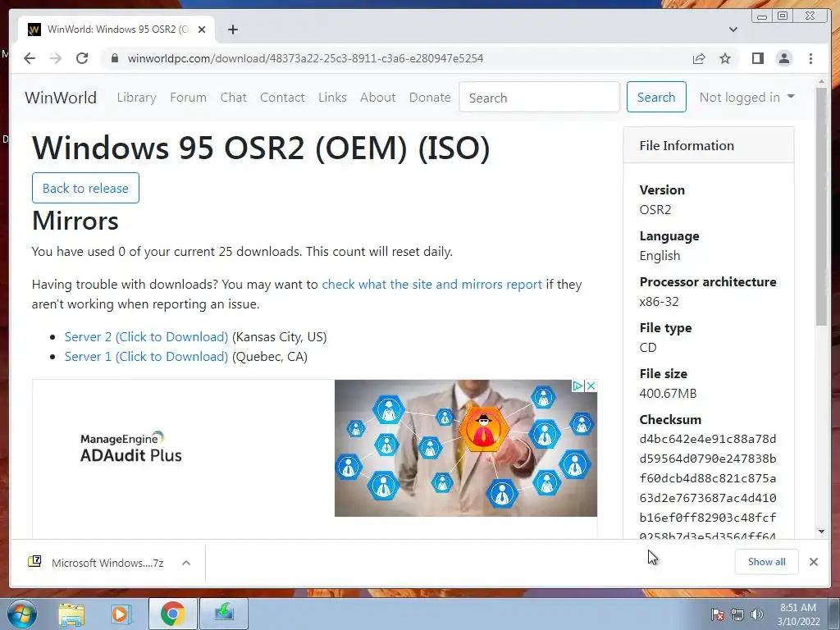Expand the Not logged in dropdown
The height and width of the screenshot is (630, 840).
click(746, 97)
